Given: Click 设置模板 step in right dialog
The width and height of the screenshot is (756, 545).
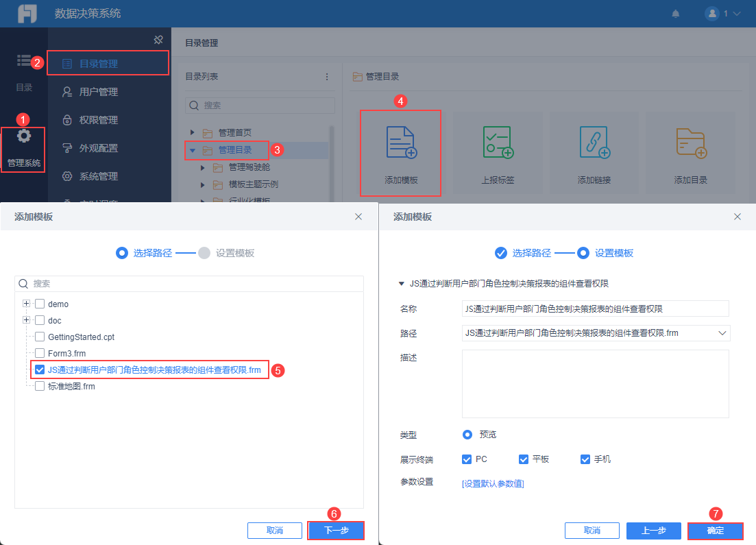Looking at the screenshot, I should 605,253.
